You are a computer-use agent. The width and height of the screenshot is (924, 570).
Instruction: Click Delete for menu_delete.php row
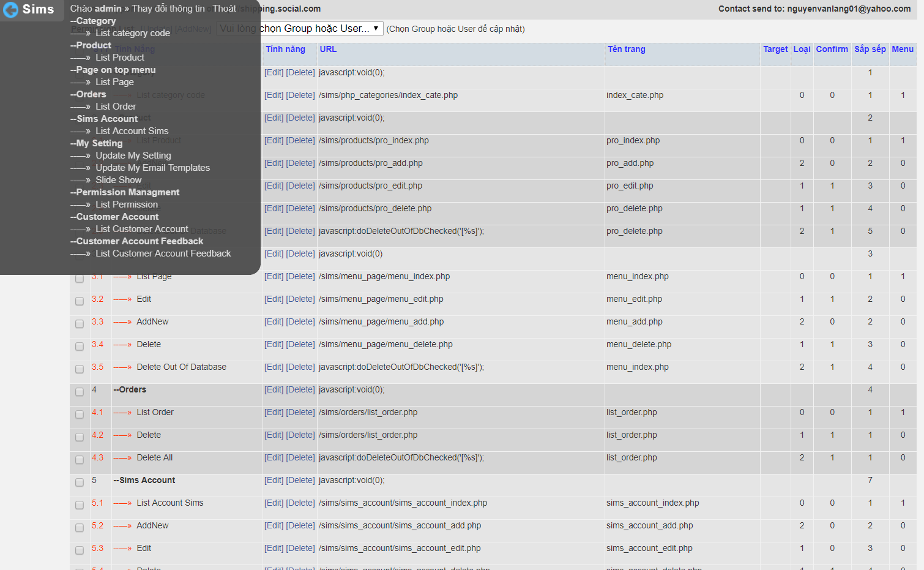pos(300,344)
